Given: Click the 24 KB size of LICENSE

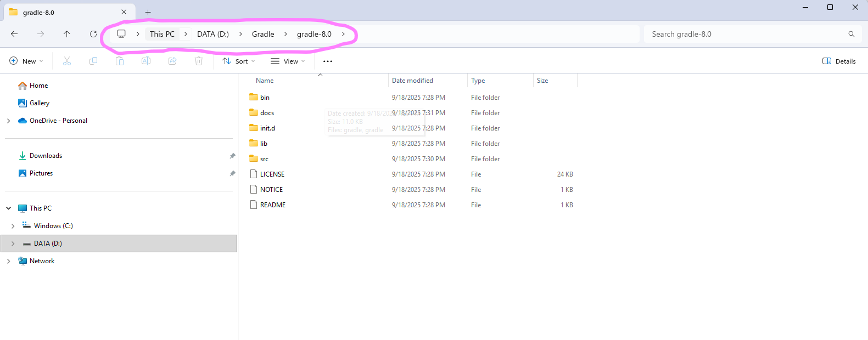Looking at the screenshot, I should [x=565, y=174].
